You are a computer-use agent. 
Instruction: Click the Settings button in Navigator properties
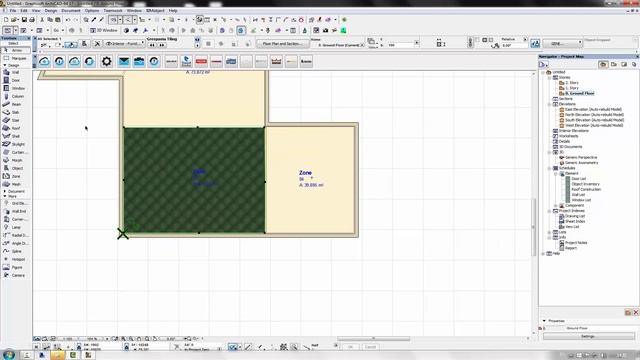pyautogui.click(x=588, y=337)
